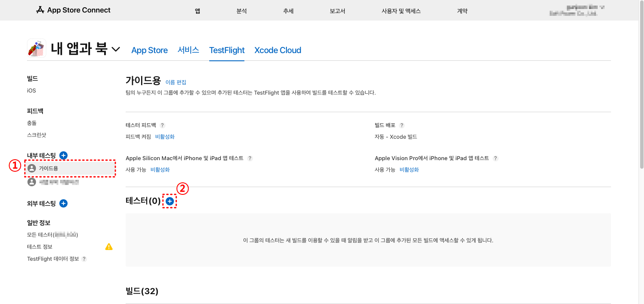This screenshot has height=304, width=644.
Task: Open help icon next to 빌드 배포
Action: click(x=402, y=125)
